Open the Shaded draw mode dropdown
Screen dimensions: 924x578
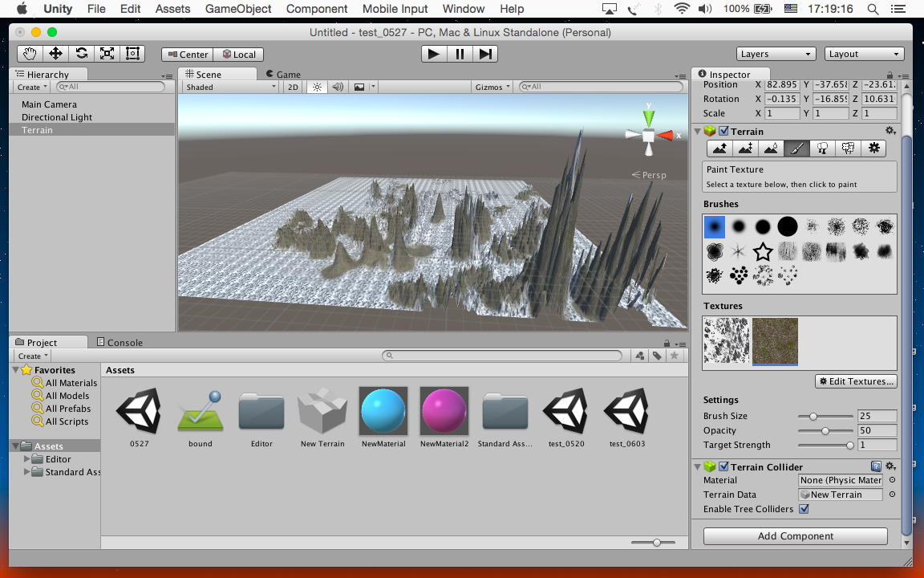point(230,87)
